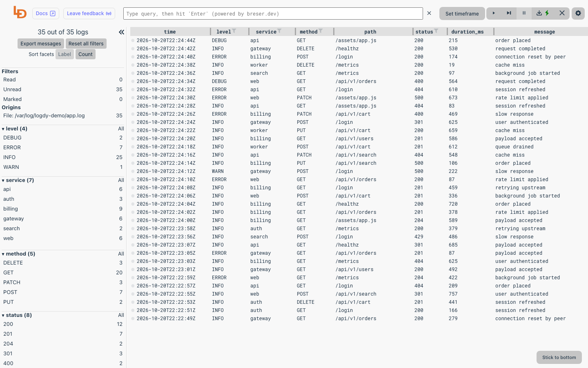This screenshot has height=368, width=588.
Task: Click the 429 status cell
Action: pos(419,237)
